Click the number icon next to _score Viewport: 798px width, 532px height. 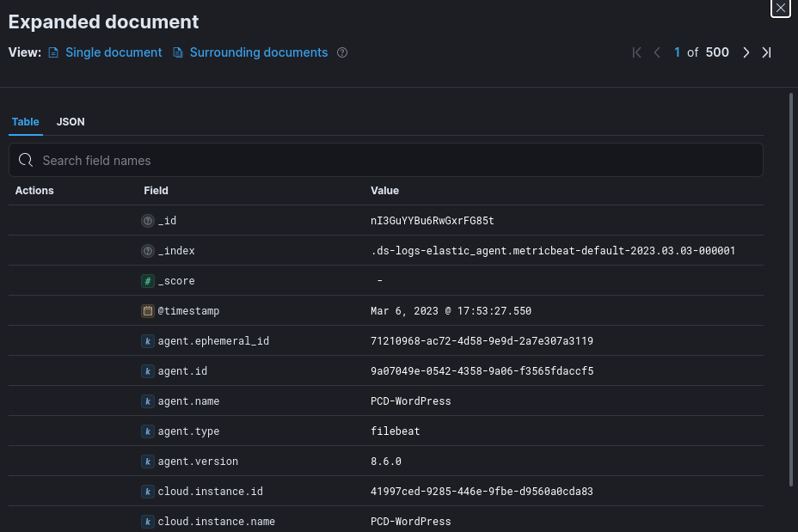[148, 281]
